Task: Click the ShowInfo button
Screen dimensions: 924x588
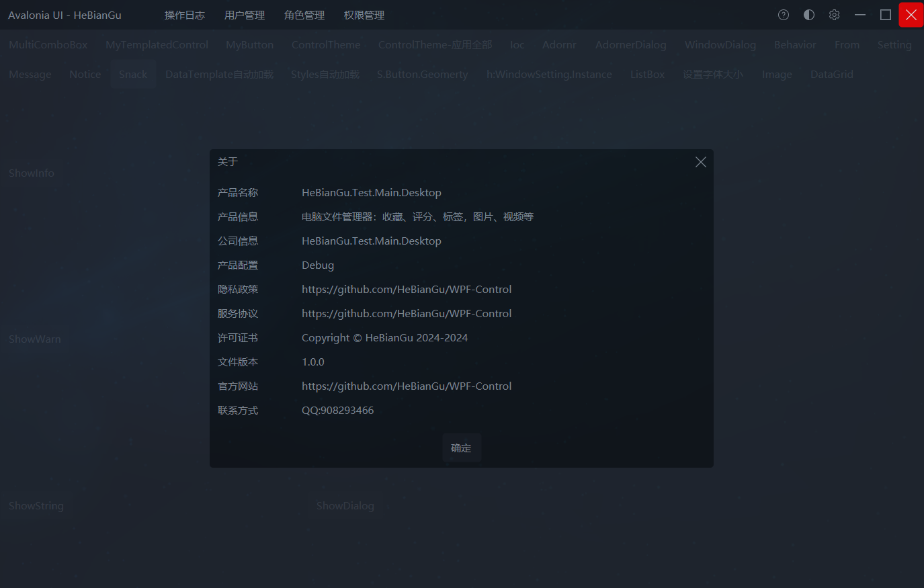Action: (x=32, y=173)
